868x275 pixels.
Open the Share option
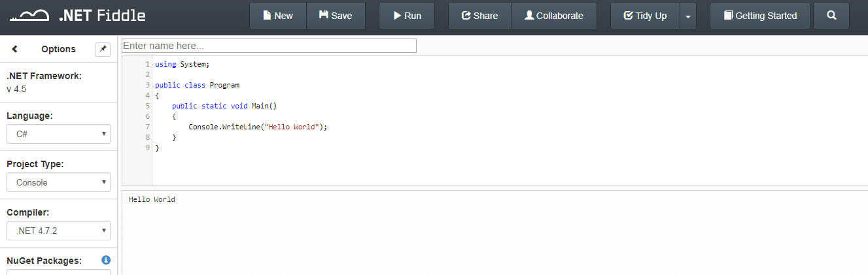[479, 16]
